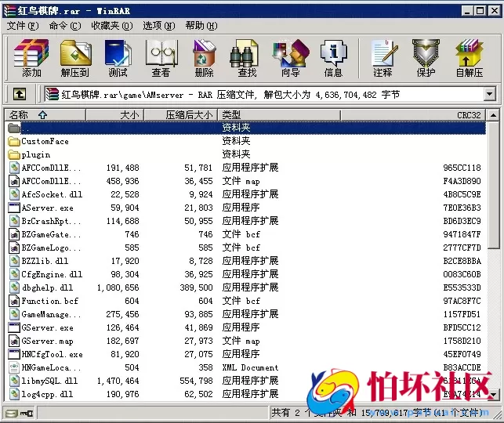Open the address bar path dropdown
The width and height of the screenshot is (504, 423).
[x=489, y=95]
